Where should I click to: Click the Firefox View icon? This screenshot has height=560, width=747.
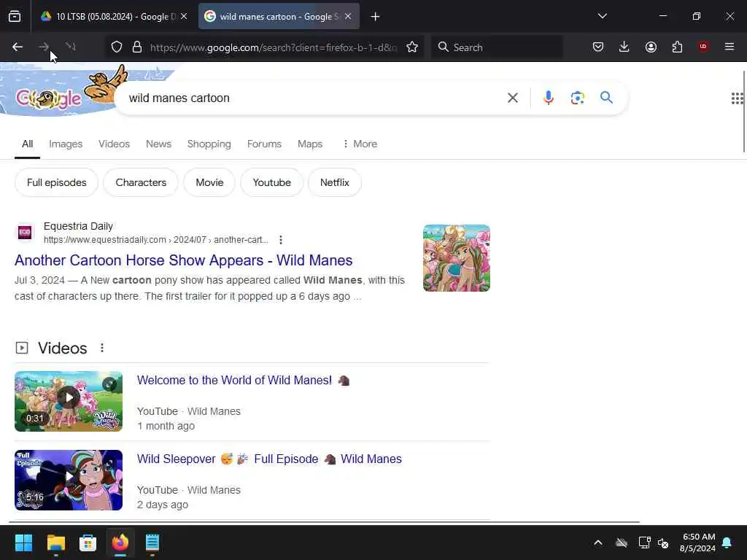pyautogui.click(x=15, y=17)
